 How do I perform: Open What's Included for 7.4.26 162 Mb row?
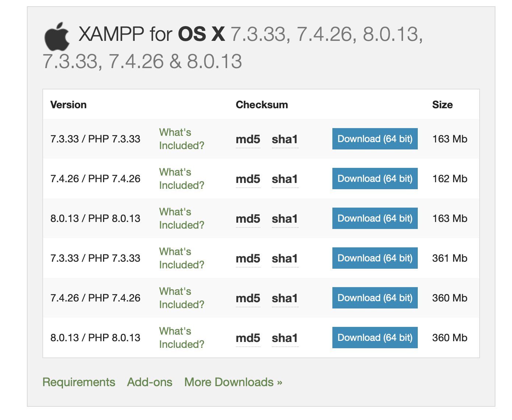coord(181,179)
